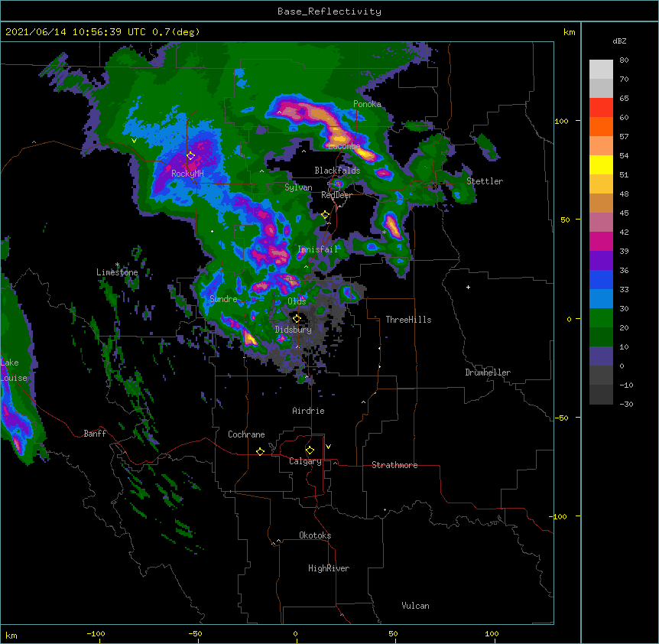
Task: Pick the dark orange 57-60 dBZ legend swatch
Action: click(601, 126)
